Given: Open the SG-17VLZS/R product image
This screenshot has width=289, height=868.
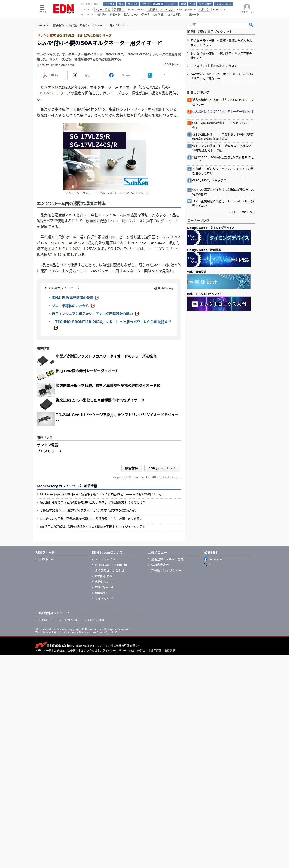Looking at the screenshot, I should [106, 156].
